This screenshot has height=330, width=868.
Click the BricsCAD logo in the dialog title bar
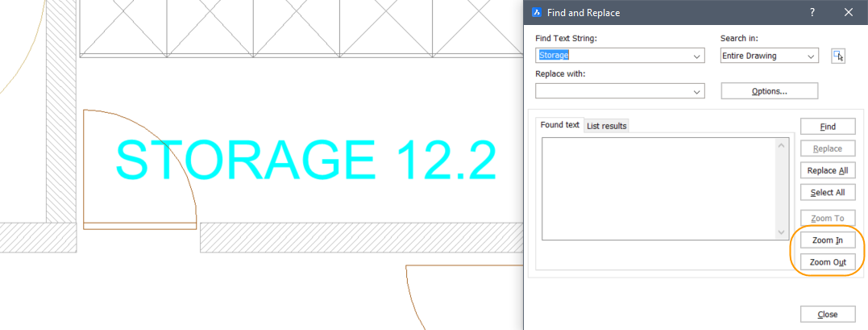coord(536,12)
